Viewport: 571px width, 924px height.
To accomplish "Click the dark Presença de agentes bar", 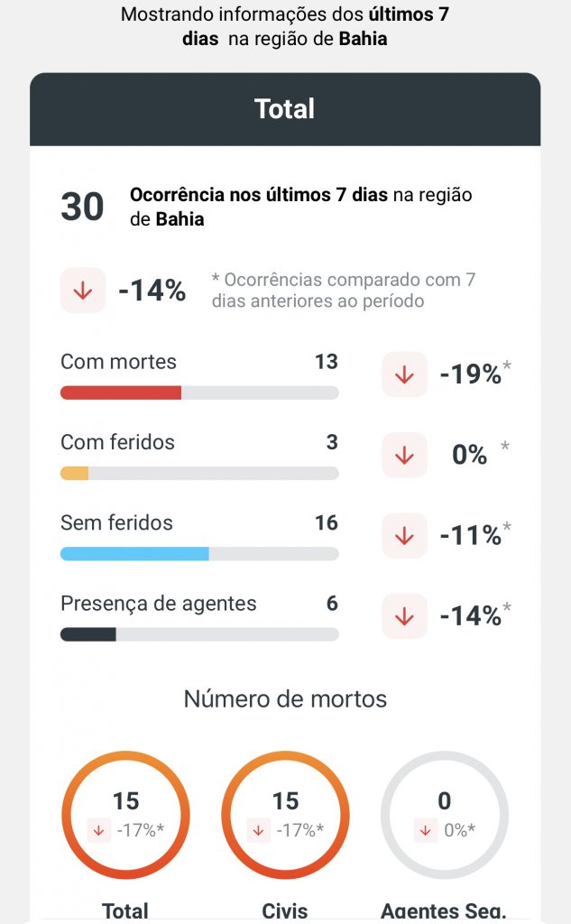I will point(88,634).
